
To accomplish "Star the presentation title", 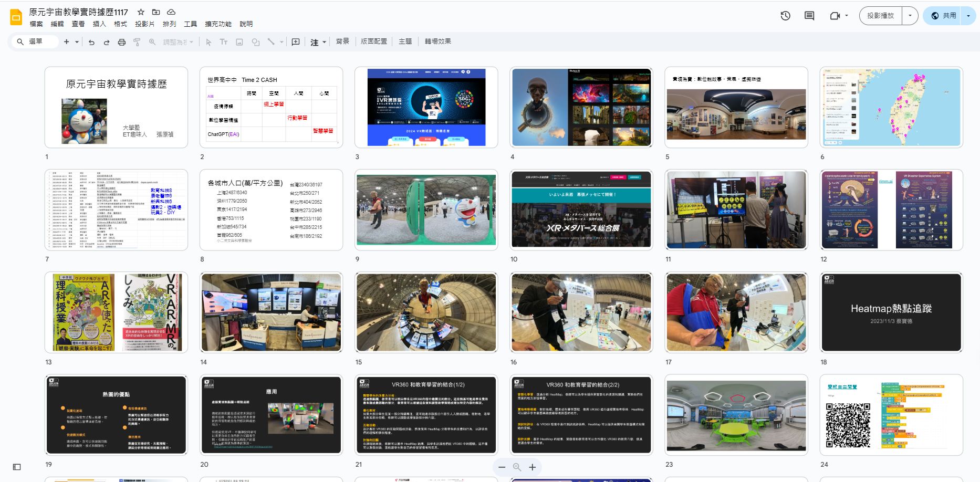I will coord(141,12).
